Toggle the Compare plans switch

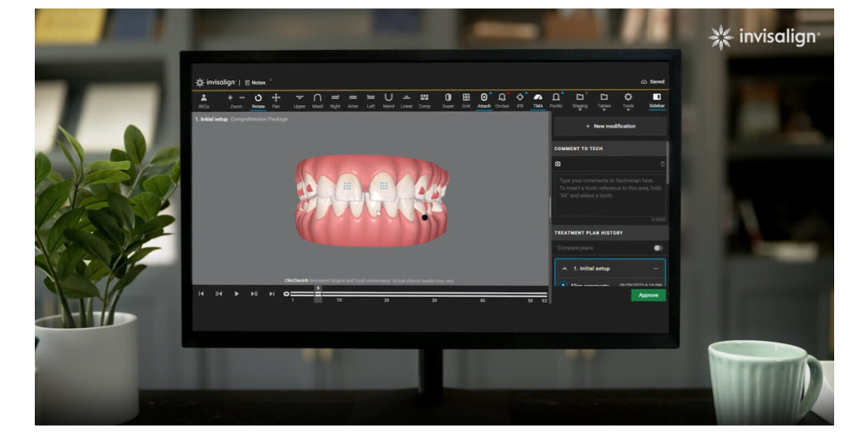[658, 248]
